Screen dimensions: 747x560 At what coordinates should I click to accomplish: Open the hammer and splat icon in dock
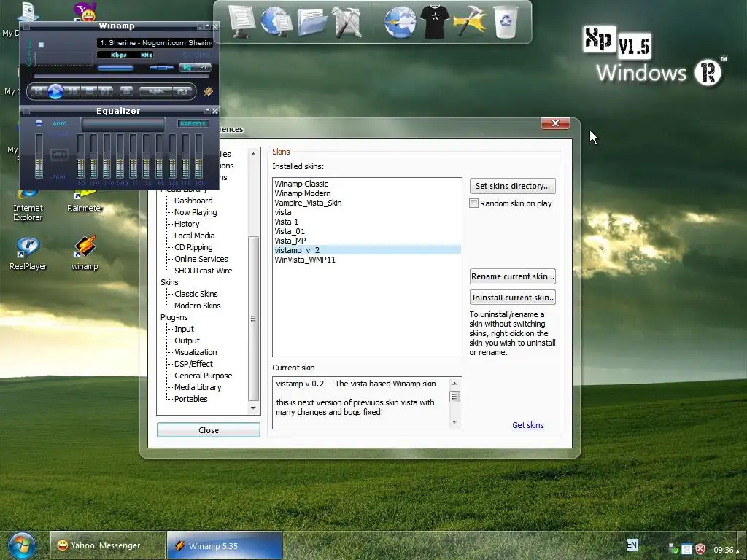(470, 21)
